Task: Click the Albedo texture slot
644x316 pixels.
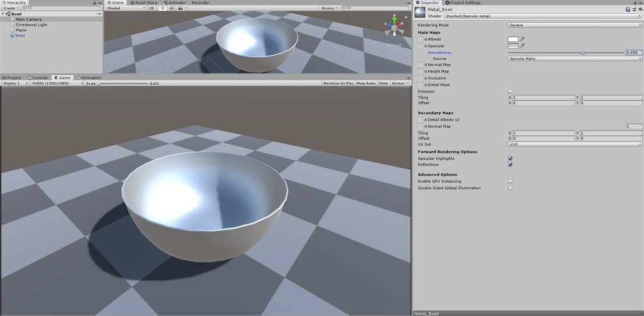Action: (420, 40)
